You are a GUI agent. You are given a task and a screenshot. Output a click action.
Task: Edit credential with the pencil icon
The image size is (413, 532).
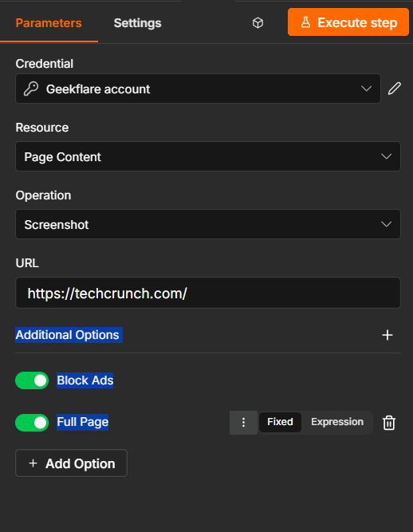tap(395, 89)
